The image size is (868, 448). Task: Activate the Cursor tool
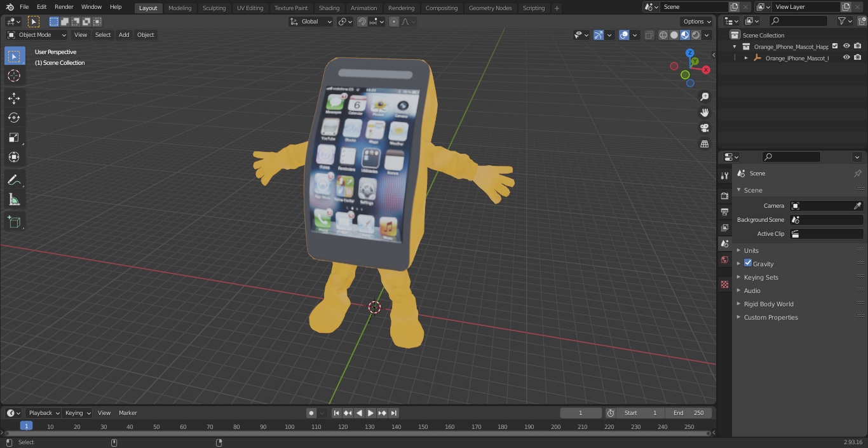[14, 76]
